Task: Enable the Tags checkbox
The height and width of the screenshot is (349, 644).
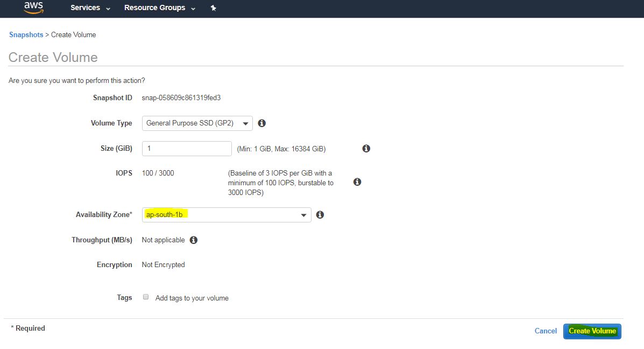Action: 146,297
